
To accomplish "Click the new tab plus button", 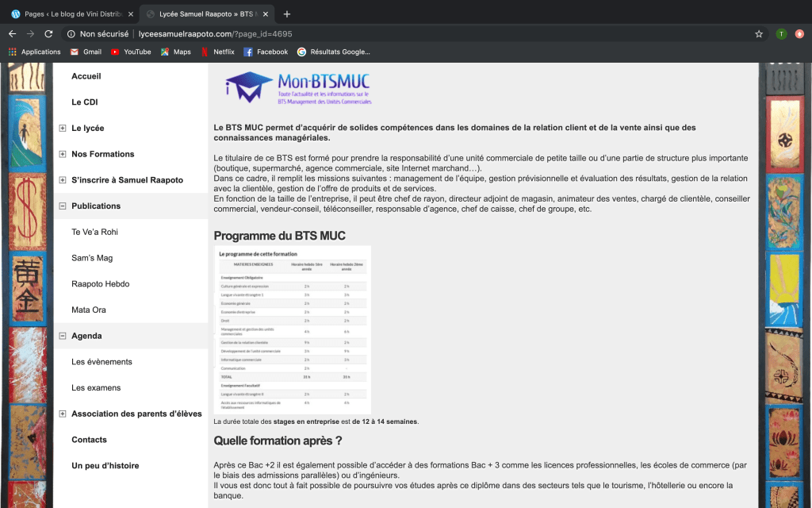I will (287, 13).
